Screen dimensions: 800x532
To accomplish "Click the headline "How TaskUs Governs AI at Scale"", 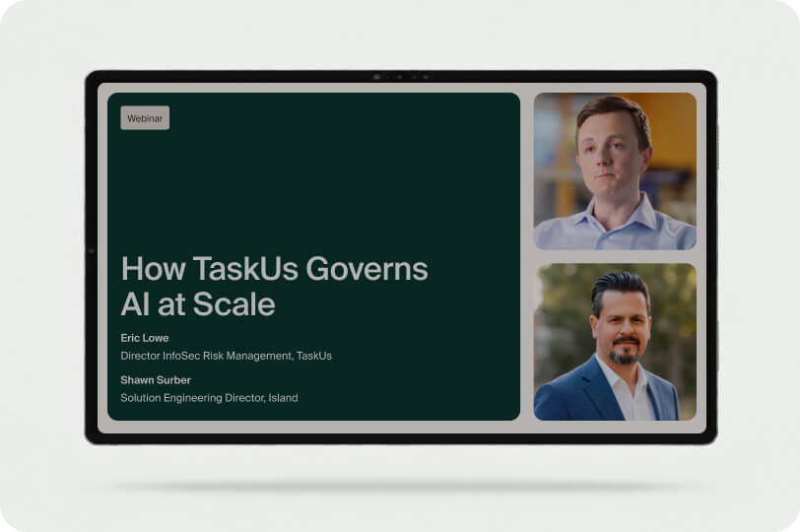I will pyautogui.click(x=275, y=286).
